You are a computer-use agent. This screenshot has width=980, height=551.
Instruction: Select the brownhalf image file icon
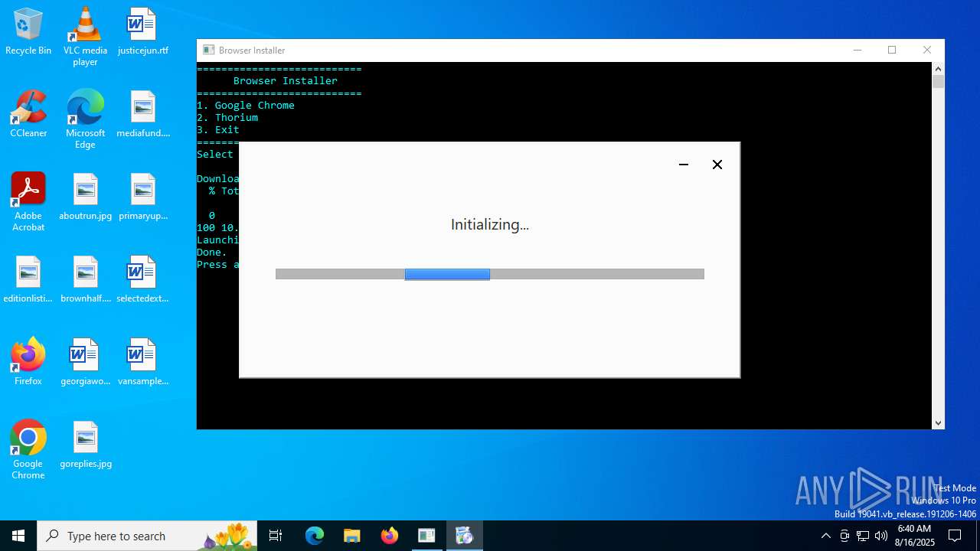click(x=85, y=280)
